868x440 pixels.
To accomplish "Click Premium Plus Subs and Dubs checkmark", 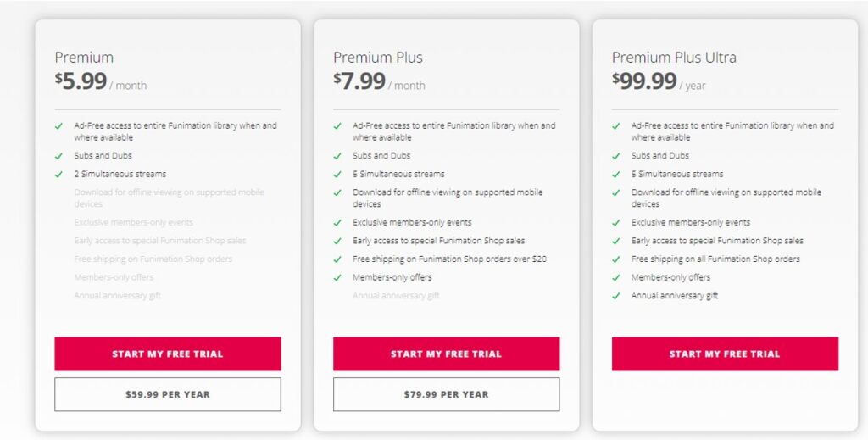I will coord(338,156).
